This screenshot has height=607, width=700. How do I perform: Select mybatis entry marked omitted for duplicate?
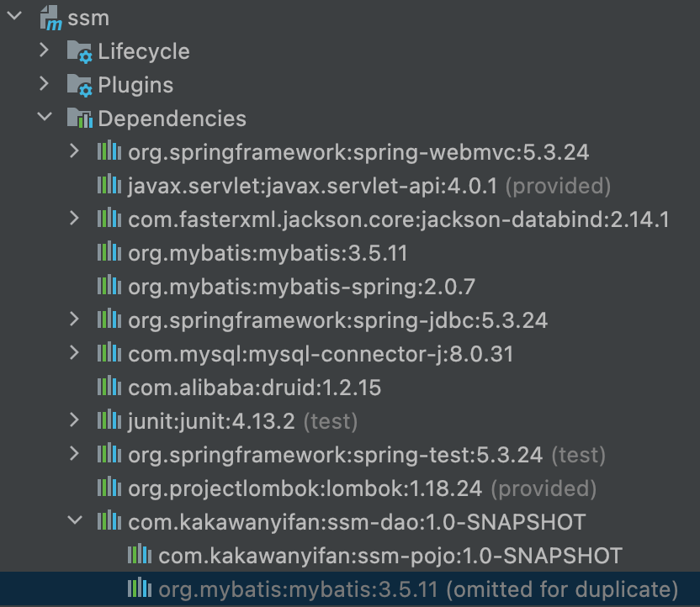pos(417,589)
